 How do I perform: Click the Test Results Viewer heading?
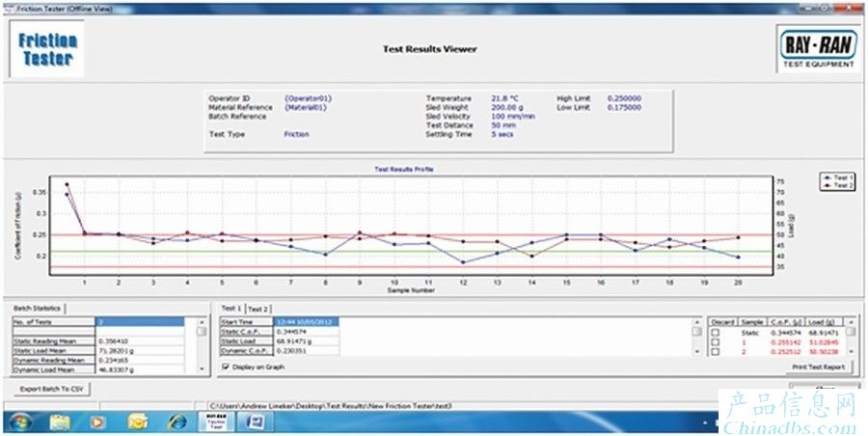coord(429,49)
